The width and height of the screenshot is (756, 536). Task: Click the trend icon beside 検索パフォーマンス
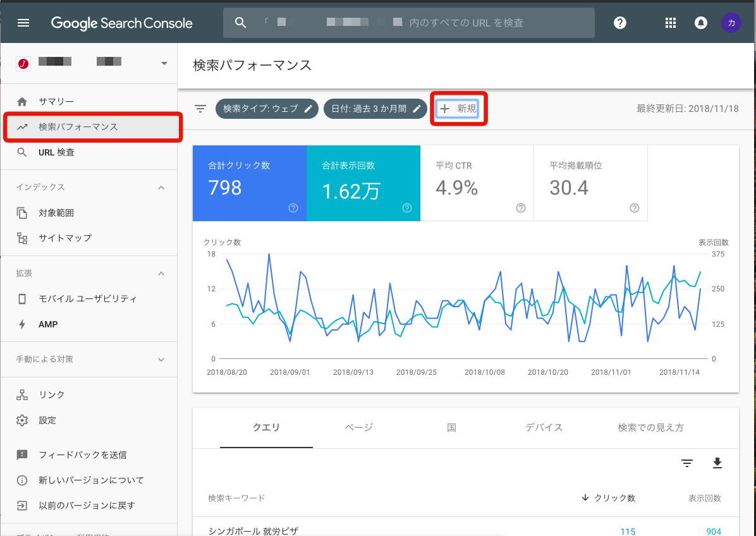tap(22, 127)
